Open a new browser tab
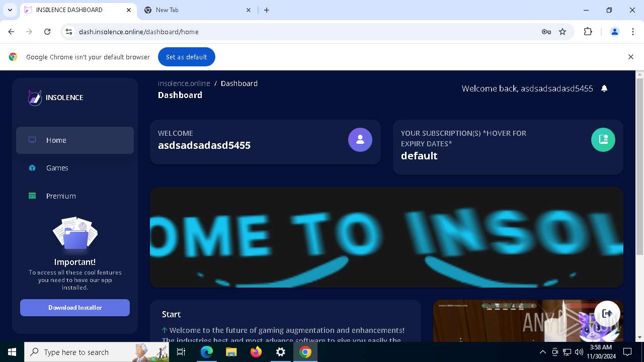 tap(267, 10)
